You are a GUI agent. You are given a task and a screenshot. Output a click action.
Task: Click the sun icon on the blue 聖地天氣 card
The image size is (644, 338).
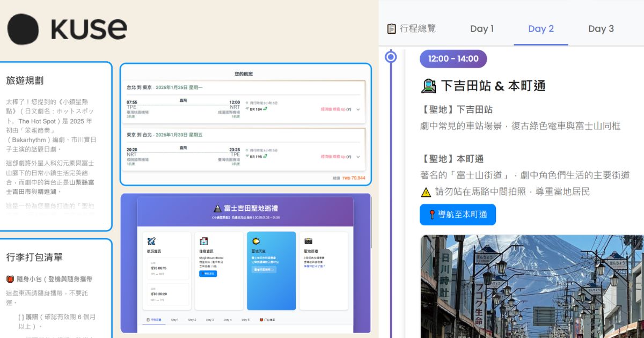pyautogui.click(x=255, y=241)
